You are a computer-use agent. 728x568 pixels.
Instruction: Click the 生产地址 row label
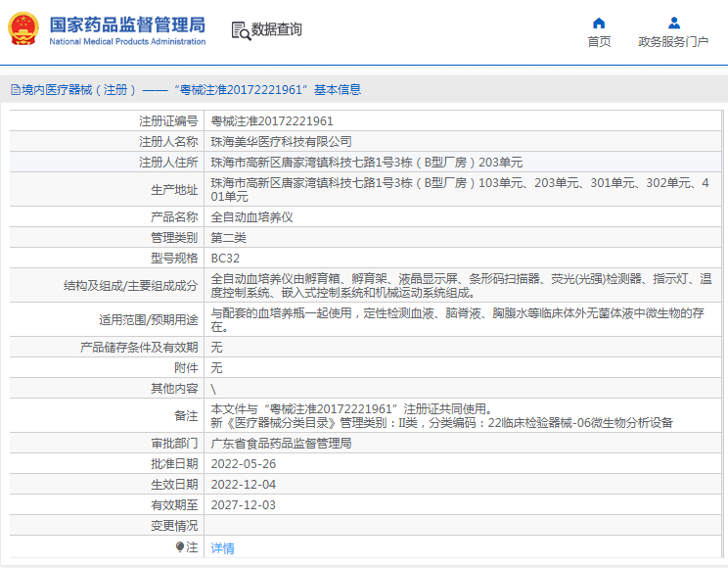click(x=174, y=190)
